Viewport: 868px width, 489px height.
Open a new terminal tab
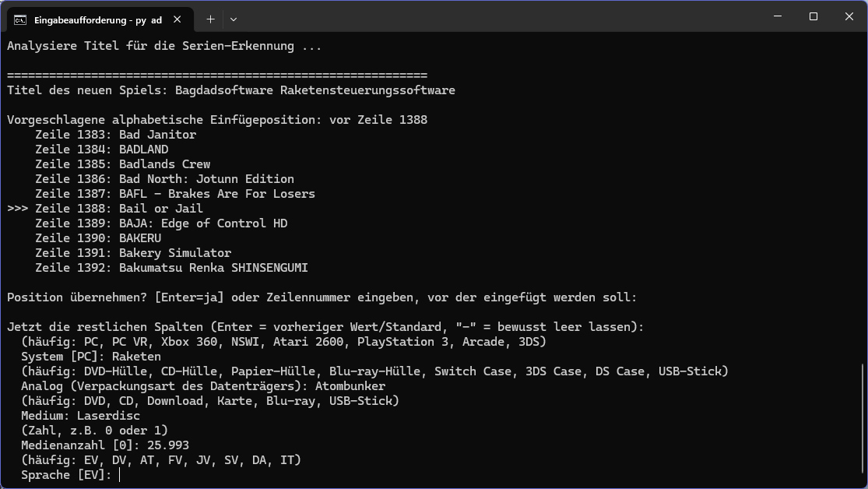(210, 19)
